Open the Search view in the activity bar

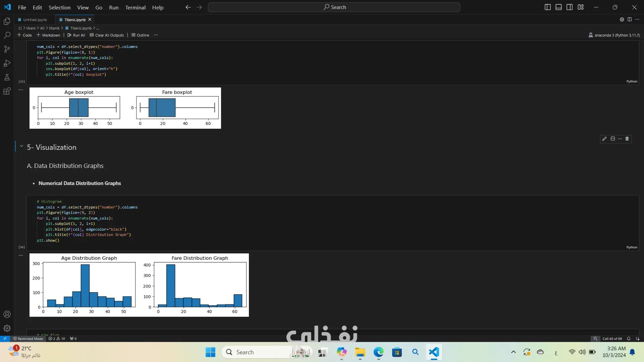[x=7, y=35]
